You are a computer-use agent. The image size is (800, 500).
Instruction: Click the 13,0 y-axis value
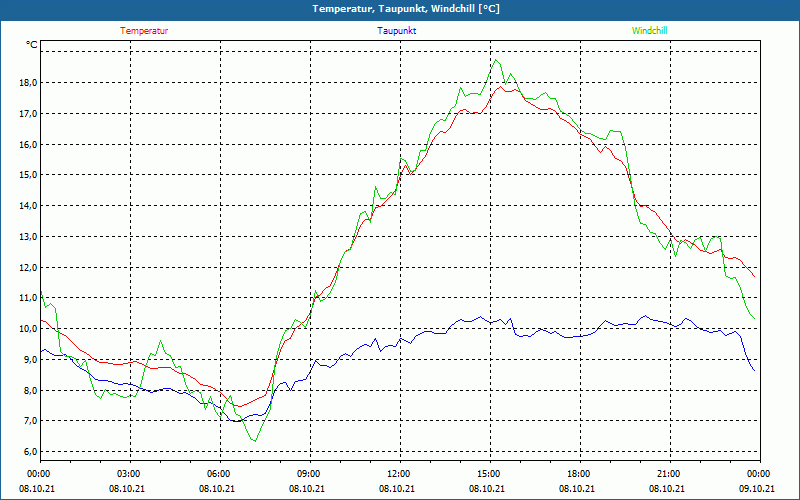(x=29, y=236)
